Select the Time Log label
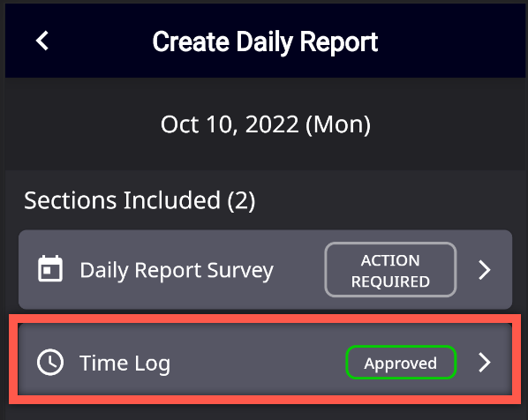Image resolution: width=528 pixels, height=420 pixels. click(124, 364)
